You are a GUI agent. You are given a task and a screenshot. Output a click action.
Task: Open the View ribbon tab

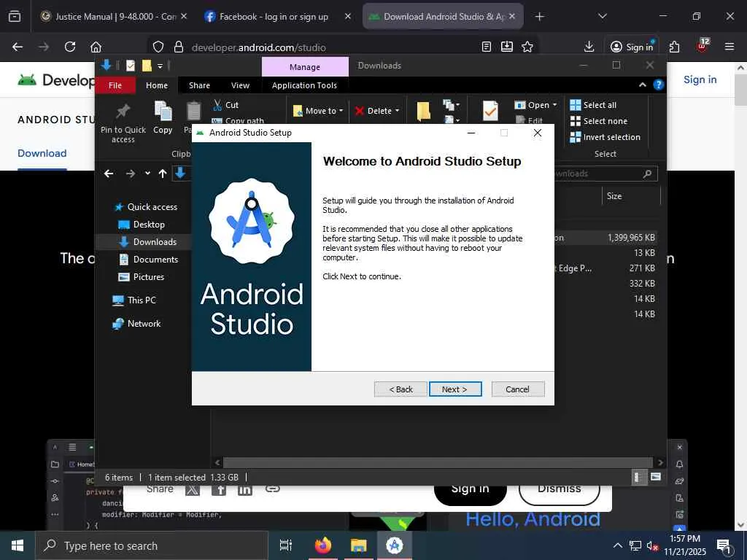pyautogui.click(x=240, y=85)
